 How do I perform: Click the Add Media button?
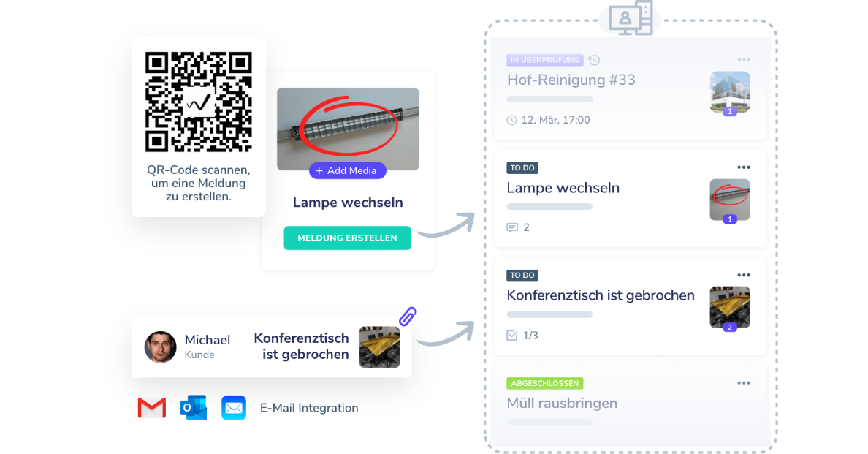point(347,170)
